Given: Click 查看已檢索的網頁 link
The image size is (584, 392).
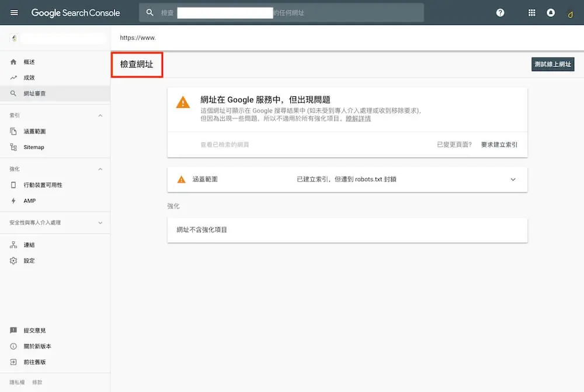Looking at the screenshot, I should click(x=225, y=145).
